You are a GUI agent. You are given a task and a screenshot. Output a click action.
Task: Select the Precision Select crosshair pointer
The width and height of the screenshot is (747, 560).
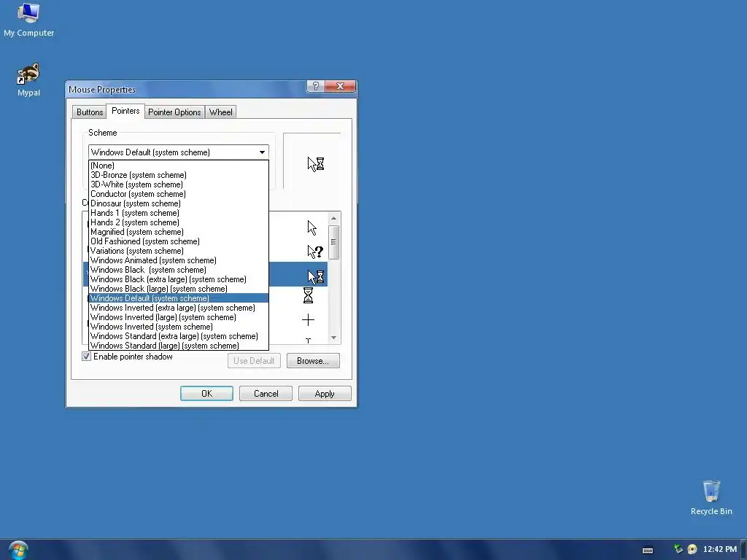click(308, 319)
